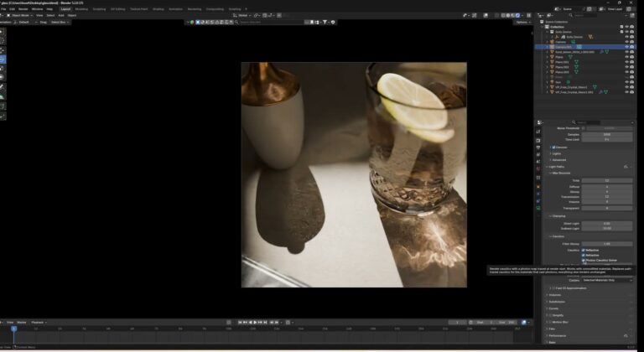Toggle Photon Caustics Solver checkbox
The image size is (644, 352).
pos(584,260)
